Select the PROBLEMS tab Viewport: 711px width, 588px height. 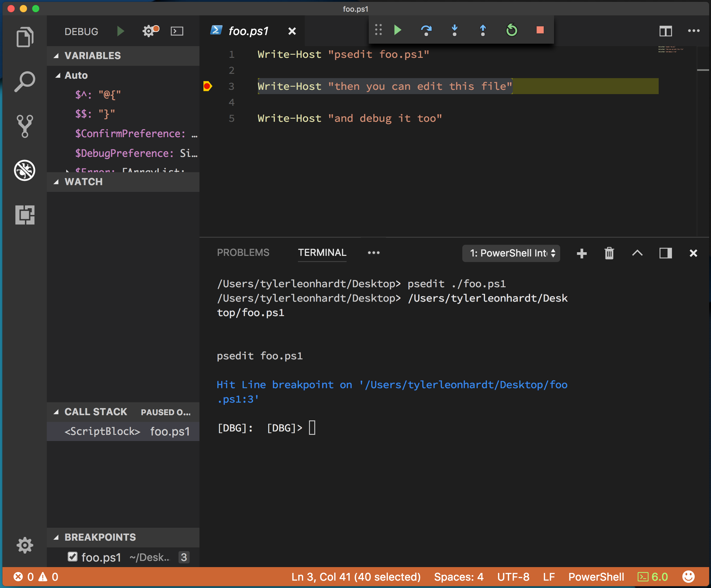243,252
